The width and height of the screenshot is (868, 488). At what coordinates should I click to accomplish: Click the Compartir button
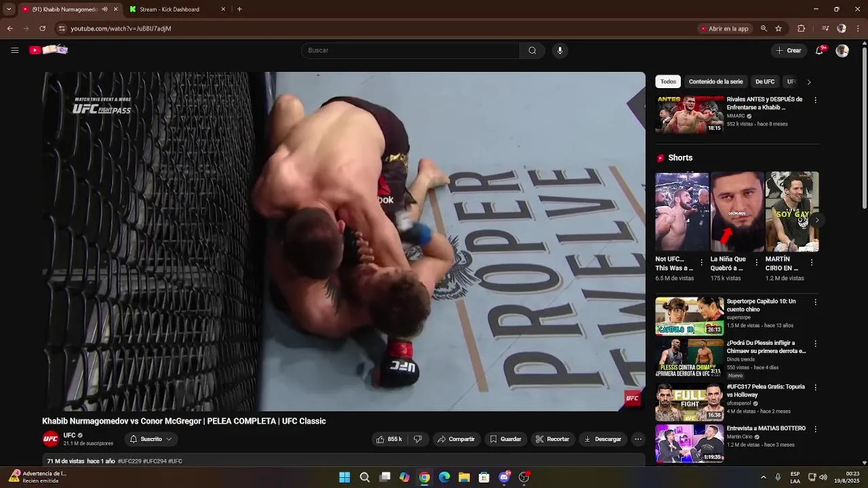coord(456,439)
